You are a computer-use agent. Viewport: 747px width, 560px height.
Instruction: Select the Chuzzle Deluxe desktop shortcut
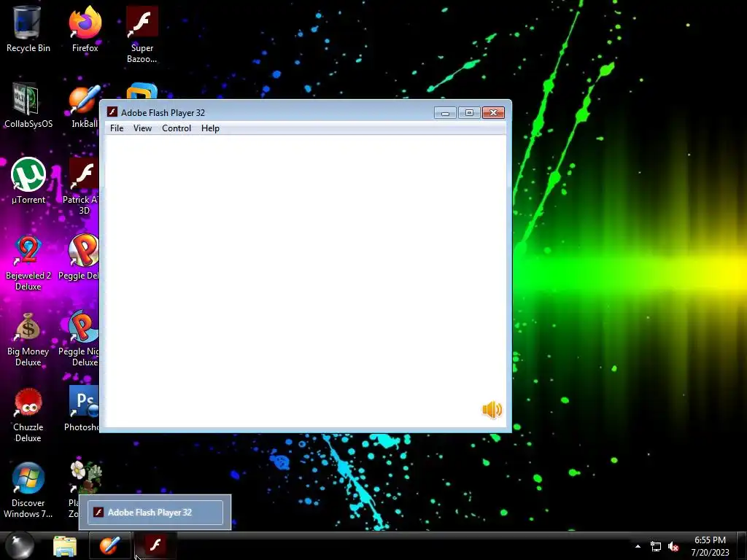pyautogui.click(x=28, y=414)
